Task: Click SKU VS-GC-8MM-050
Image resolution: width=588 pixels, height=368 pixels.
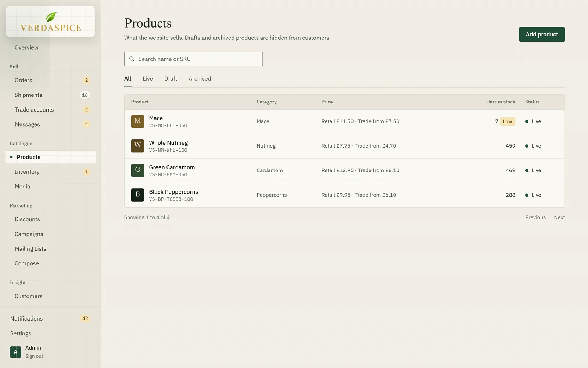Action: tap(168, 175)
